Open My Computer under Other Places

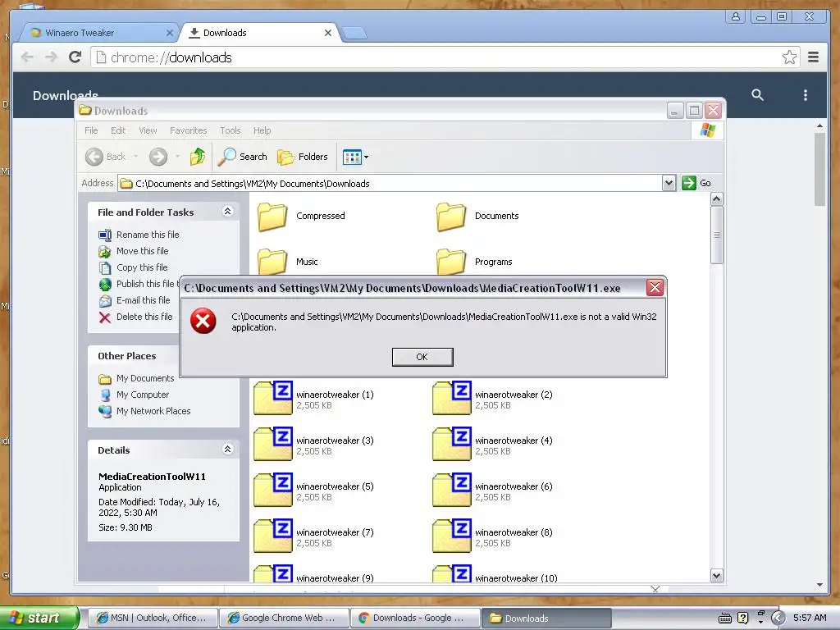pos(134,395)
